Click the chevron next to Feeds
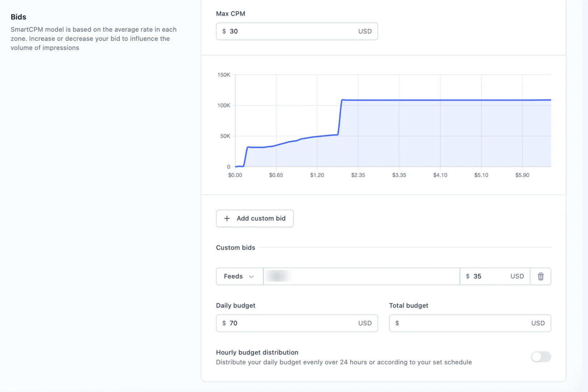 251,277
